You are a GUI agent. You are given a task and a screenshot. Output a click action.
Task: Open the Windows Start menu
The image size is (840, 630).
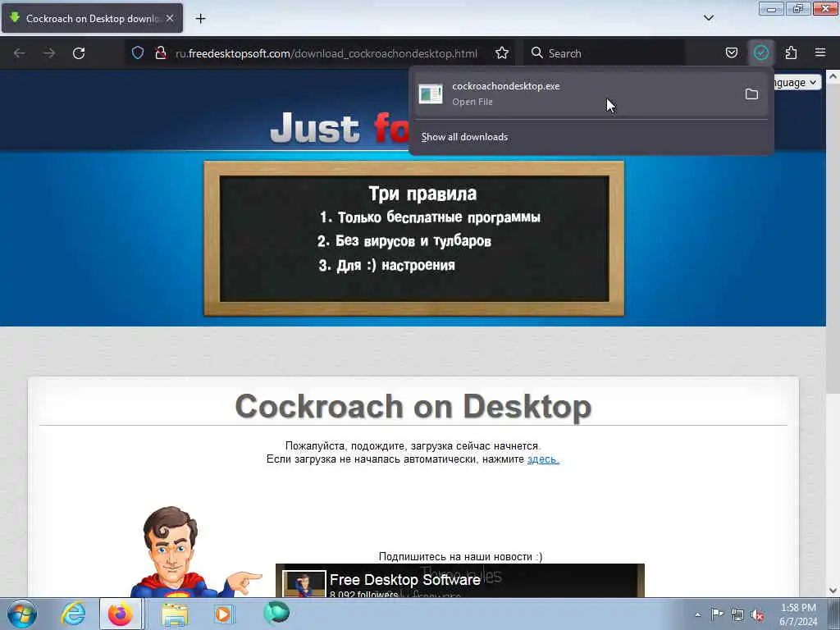tap(21, 614)
